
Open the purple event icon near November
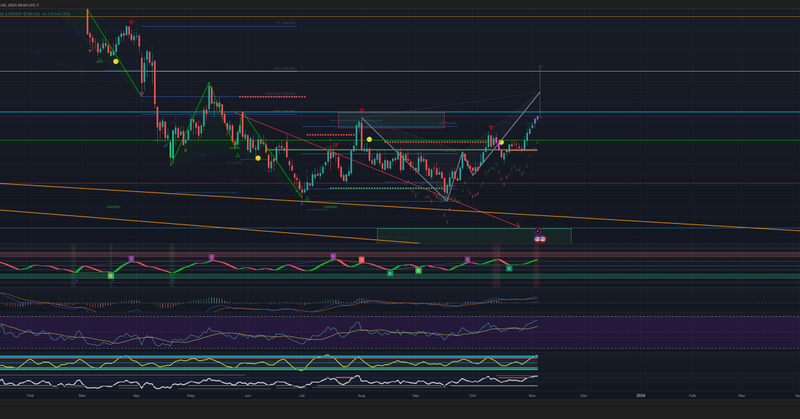(537, 231)
